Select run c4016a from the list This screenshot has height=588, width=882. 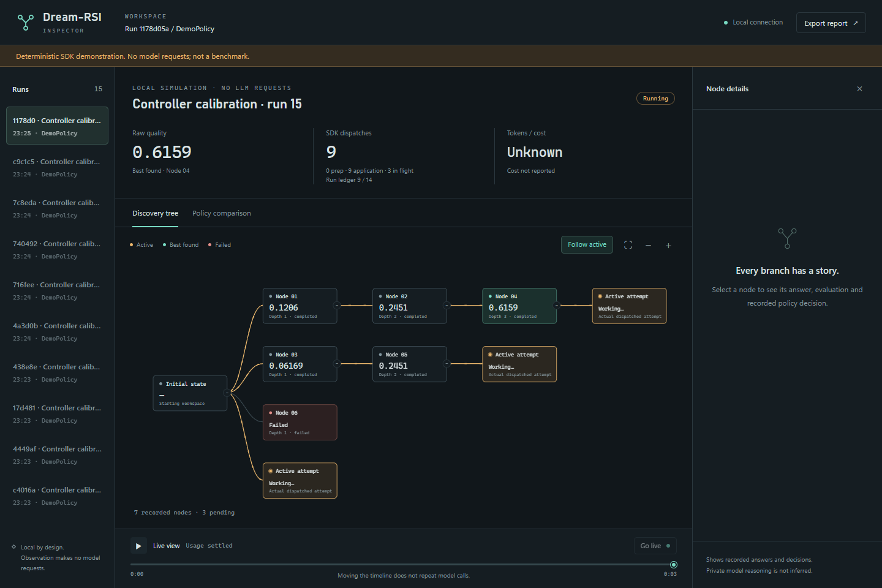57,496
